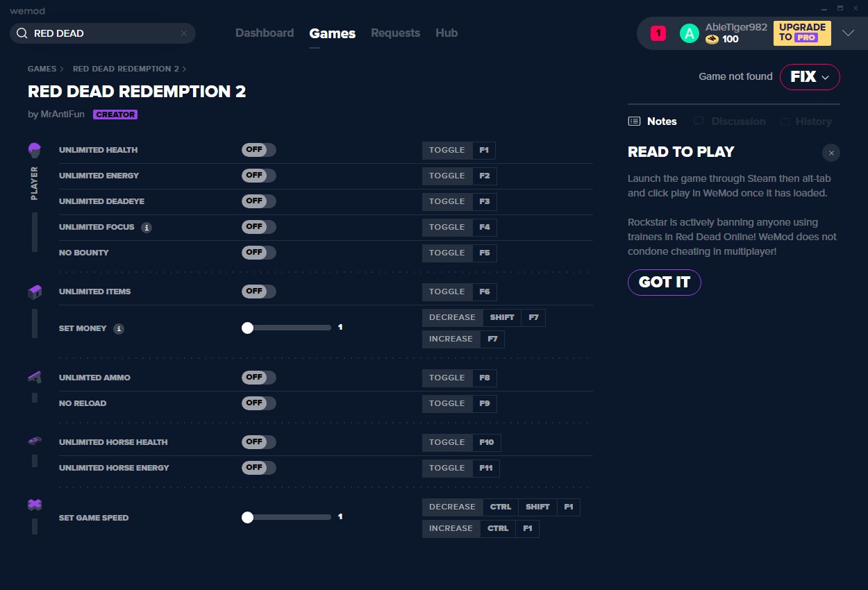The height and width of the screenshot is (590, 868).
Task: Change the F1 hotkey for Unlimited Health
Action: (x=484, y=150)
